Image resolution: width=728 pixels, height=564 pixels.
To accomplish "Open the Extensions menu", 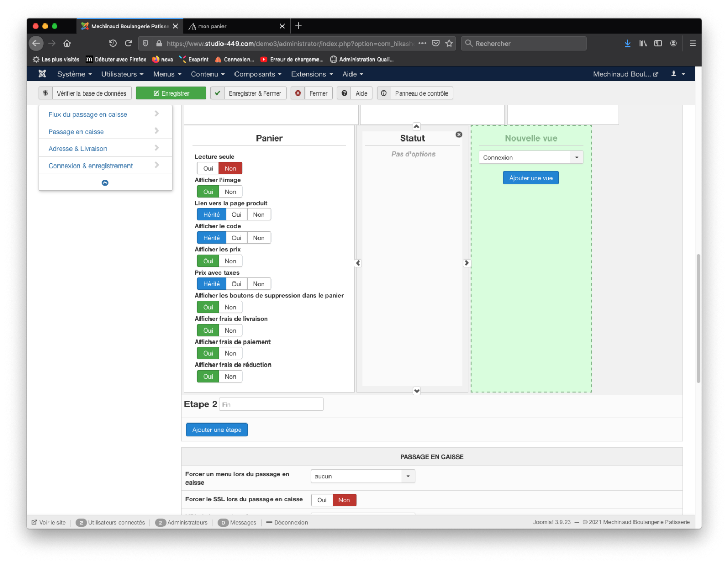I will pos(312,74).
